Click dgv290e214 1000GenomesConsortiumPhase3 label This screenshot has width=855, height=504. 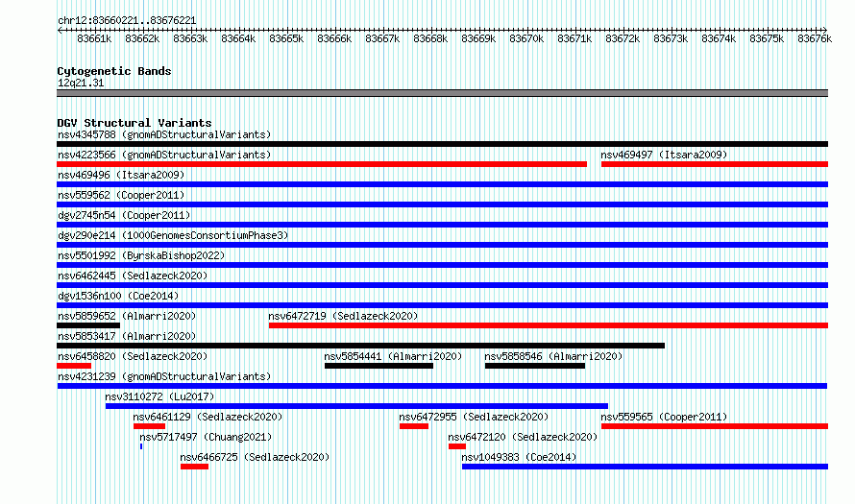[173, 235]
